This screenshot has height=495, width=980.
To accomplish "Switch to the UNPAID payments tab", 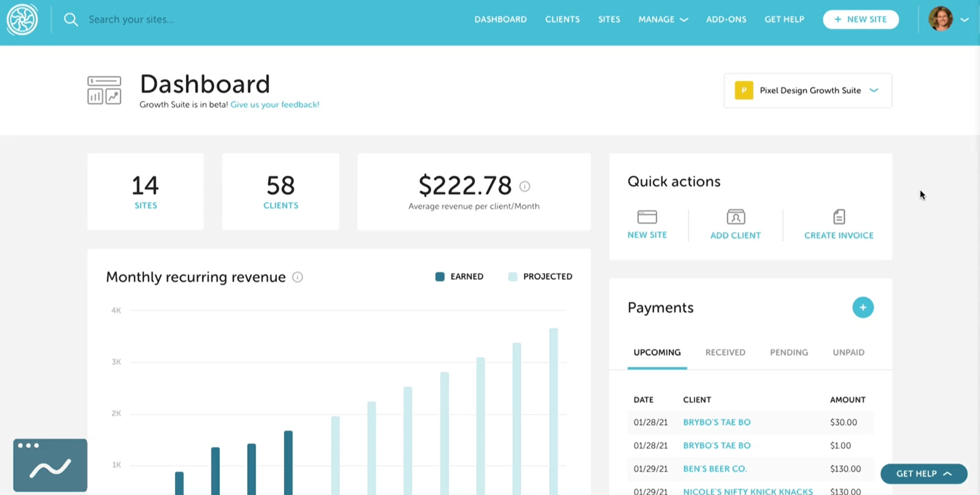I will click(x=848, y=352).
